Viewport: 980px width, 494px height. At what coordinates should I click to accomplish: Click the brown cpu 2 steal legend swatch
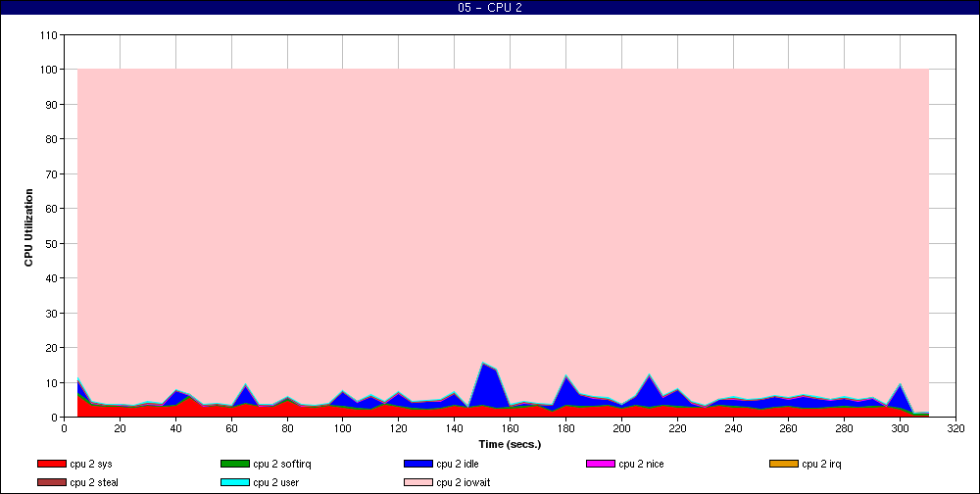click(52, 482)
